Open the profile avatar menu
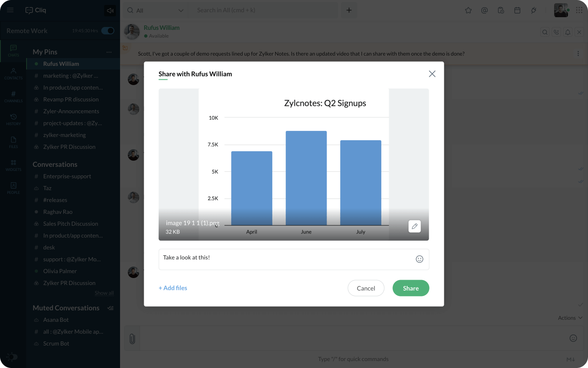The image size is (588, 368). tap(561, 10)
